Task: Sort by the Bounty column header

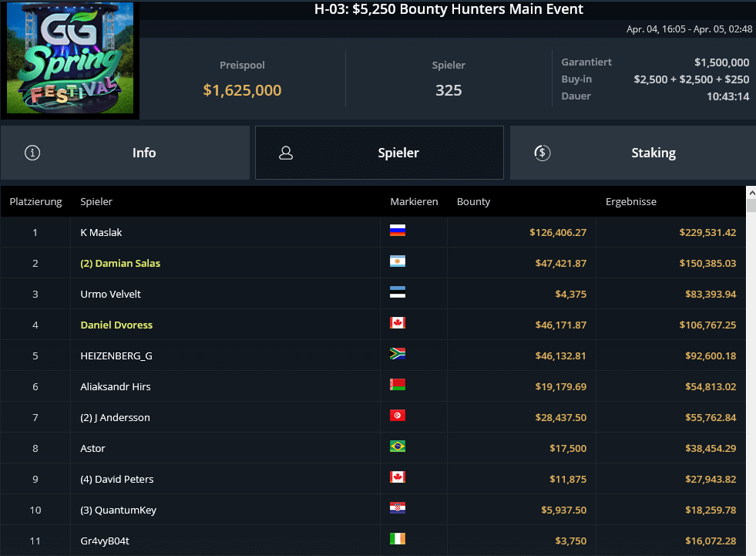Action: point(473,202)
